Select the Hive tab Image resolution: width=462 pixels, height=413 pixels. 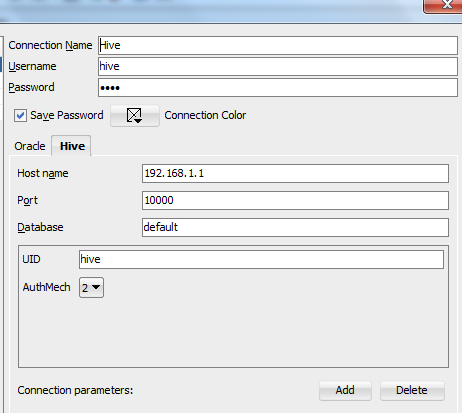click(x=72, y=146)
